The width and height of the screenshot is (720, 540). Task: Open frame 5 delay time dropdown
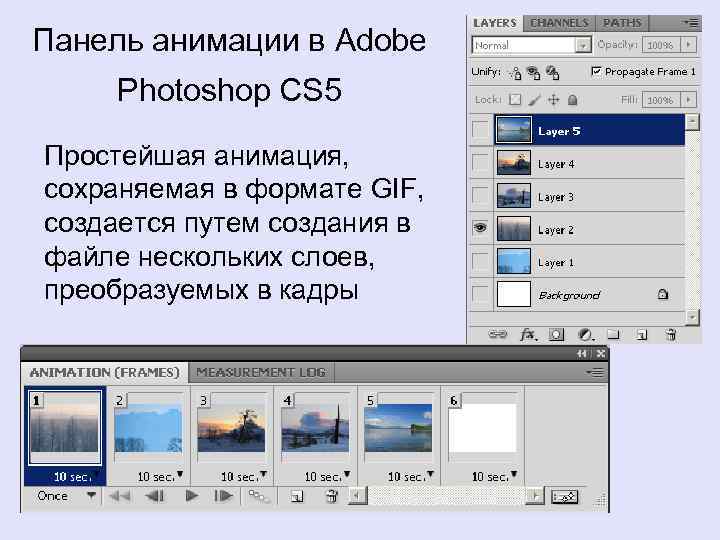click(430, 474)
